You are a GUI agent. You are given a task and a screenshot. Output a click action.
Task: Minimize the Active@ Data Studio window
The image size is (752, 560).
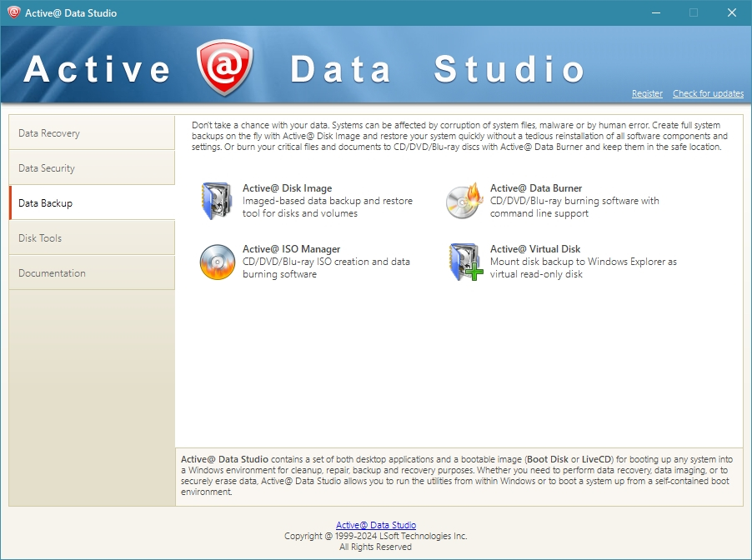tap(655, 12)
